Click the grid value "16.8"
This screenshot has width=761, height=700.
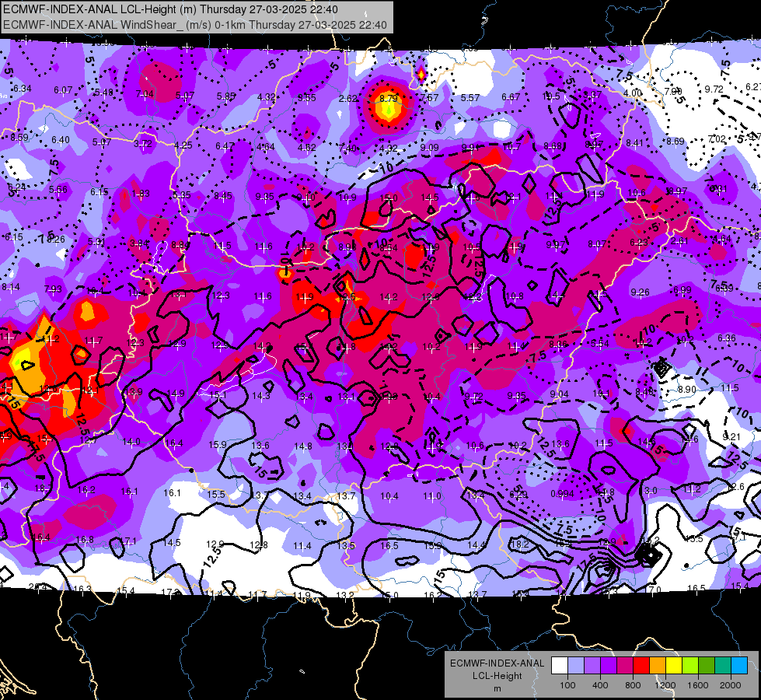(85, 539)
